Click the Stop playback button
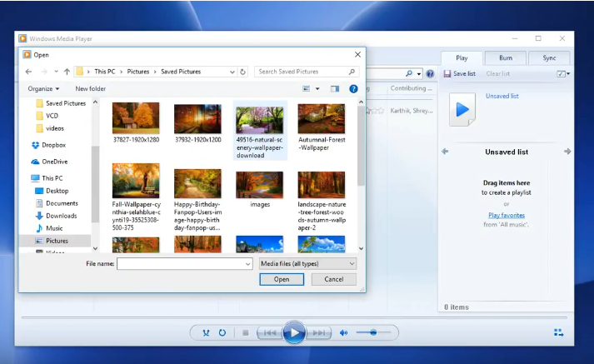 coord(245,333)
